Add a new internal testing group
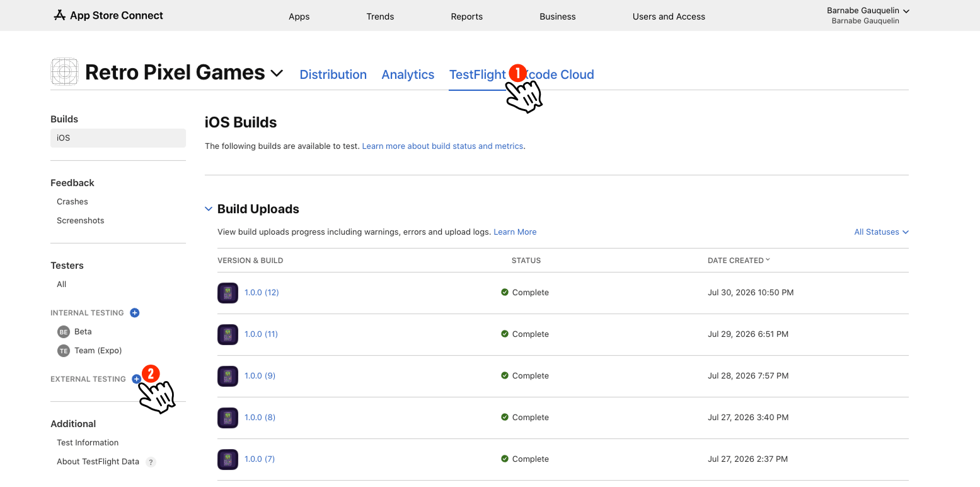The height and width of the screenshot is (487, 980). [134, 313]
